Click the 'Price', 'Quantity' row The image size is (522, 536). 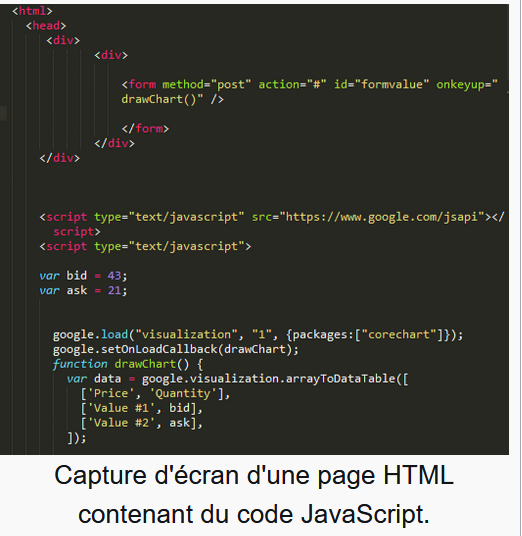point(155,393)
